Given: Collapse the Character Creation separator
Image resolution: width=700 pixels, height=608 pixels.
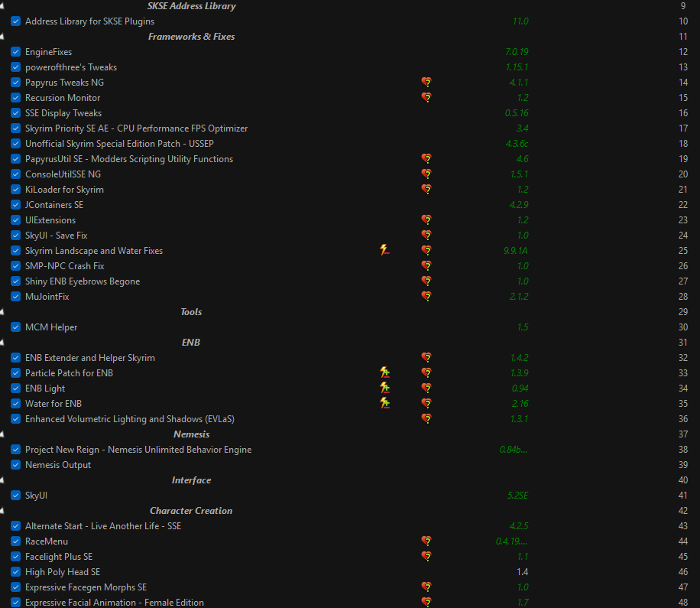Looking at the screenshot, I should coord(2,511).
